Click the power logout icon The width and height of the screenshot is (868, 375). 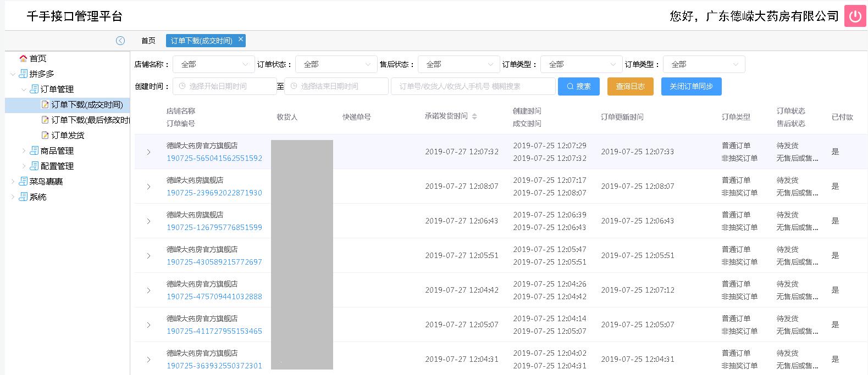click(855, 16)
